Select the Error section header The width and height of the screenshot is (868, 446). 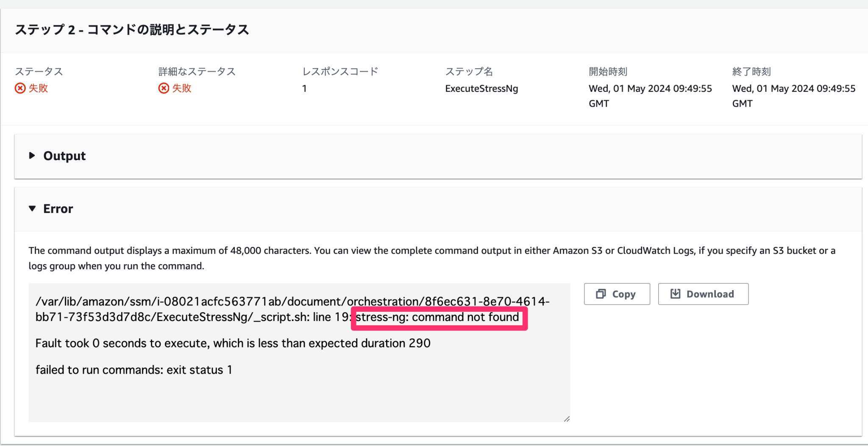tap(57, 208)
